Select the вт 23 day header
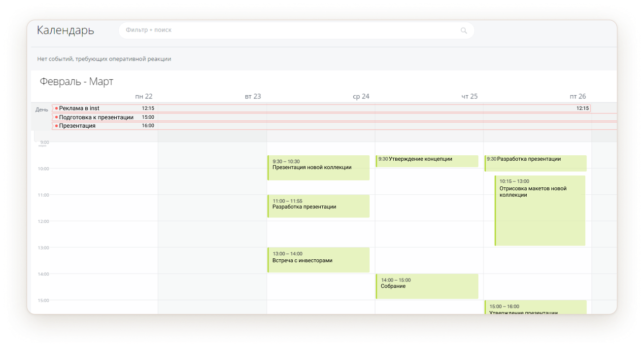The image size is (644, 348). coord(253,96)
